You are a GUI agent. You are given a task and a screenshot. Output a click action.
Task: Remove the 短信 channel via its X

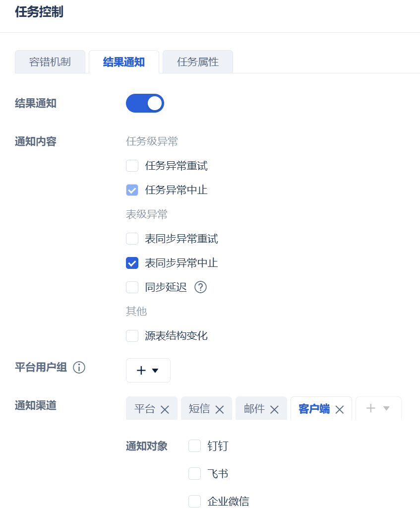pos(220,409)
